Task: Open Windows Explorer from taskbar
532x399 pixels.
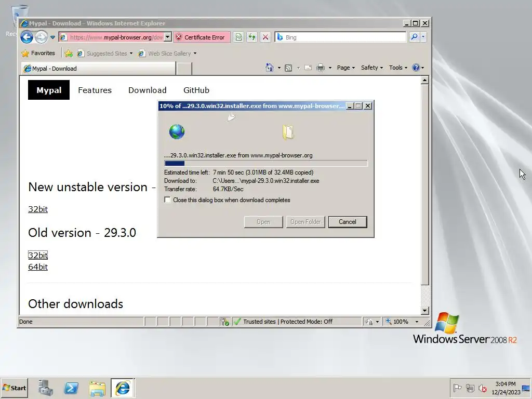Action: (97, 388)
